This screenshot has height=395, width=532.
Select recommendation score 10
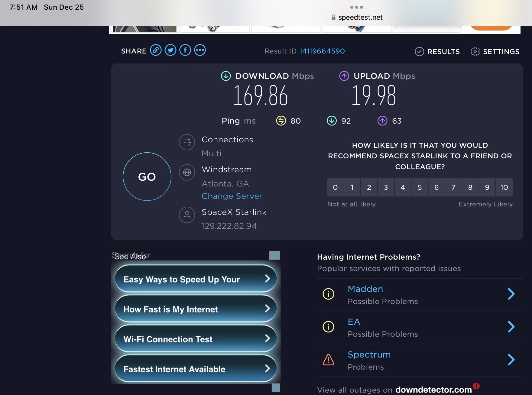click(x=504, y=187)
